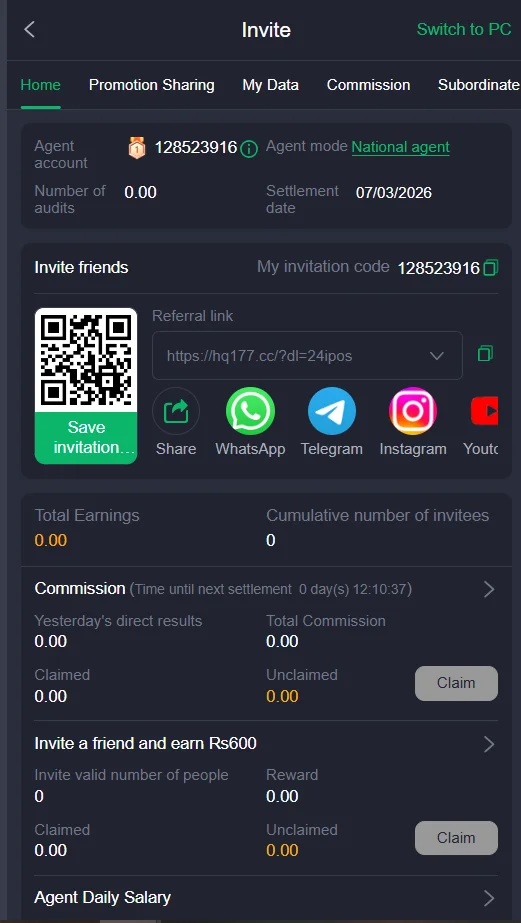Share the invite through Telegram
This screenshot has height=923, width=521.
[331, 411]
